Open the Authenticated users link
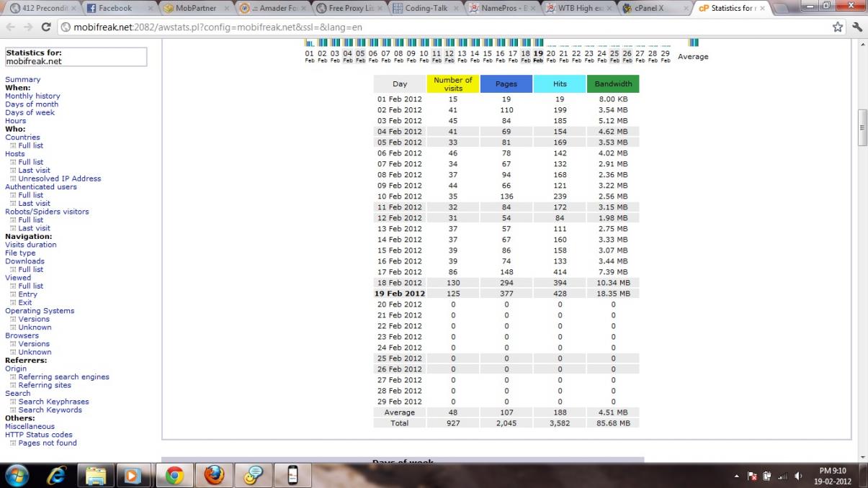Image resolution: width=868 pixels, height=488 pixels. 41,187
